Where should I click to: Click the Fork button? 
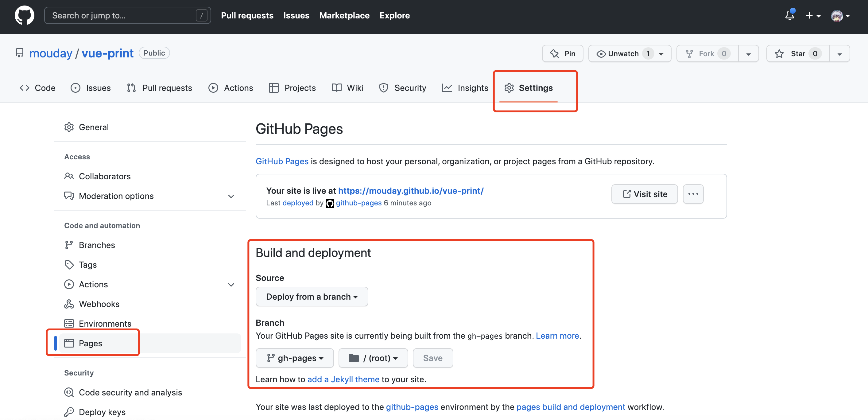click(x=707, y=54)
